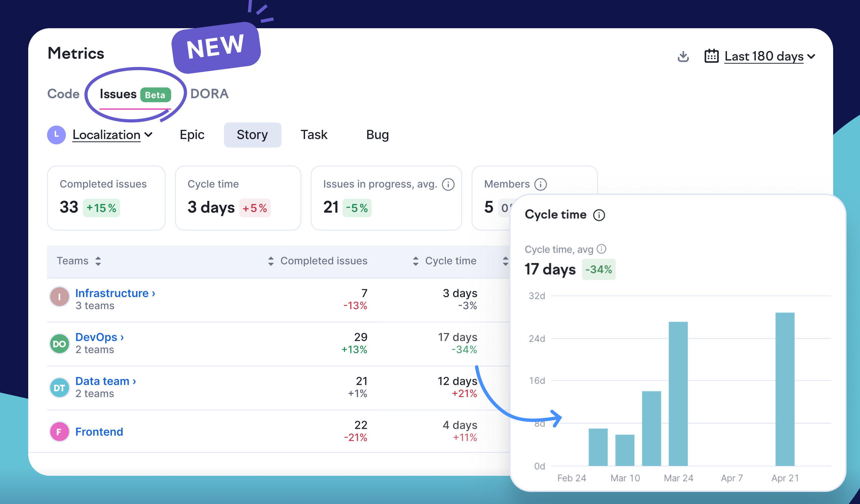Click the DevOps team avatar
Image resolution: width=860 pixels, height=504 pixels.
(59, 344)
